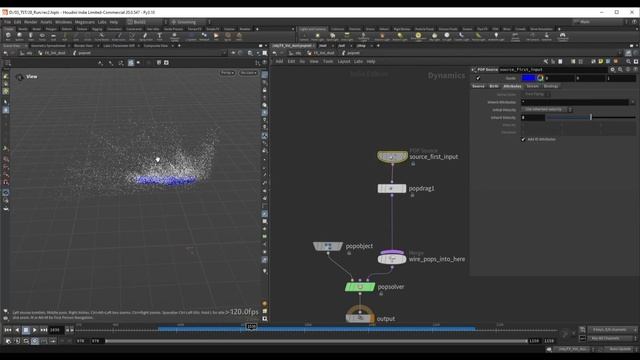Open the Render menu
The height and width of the screenshot is (360, 640).
tap(31, 22)
